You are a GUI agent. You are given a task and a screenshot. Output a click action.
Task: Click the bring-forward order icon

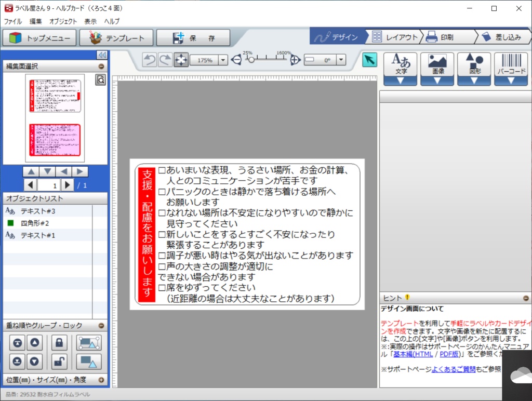[35, 343]
